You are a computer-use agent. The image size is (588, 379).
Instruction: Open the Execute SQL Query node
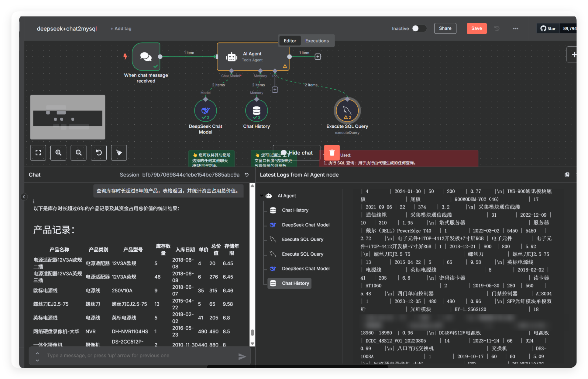[x=347, y=111]
